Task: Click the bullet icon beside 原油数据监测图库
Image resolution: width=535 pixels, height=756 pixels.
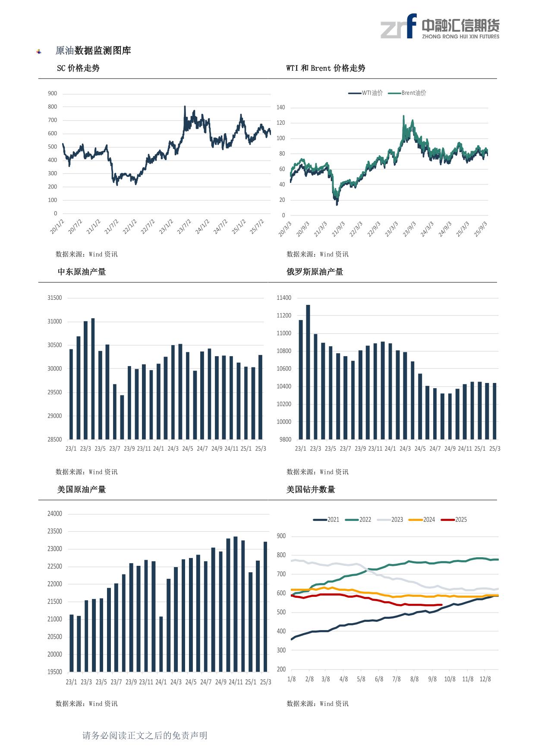Action: (x=39, y=52)
